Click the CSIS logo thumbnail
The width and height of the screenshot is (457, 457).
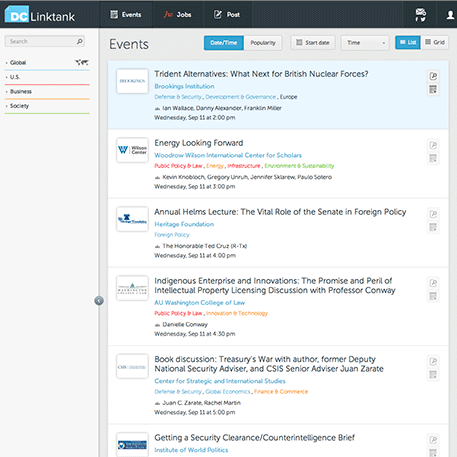tap(132, 366)
